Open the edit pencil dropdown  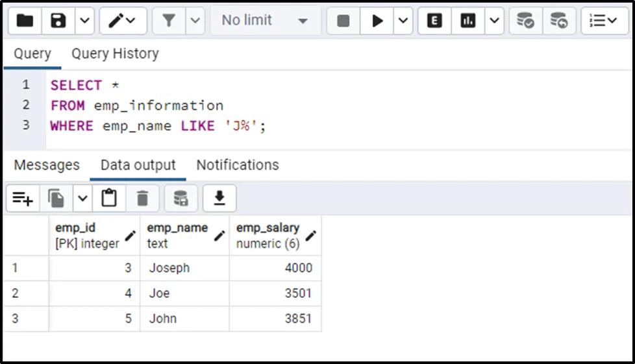tap(121, 21)
